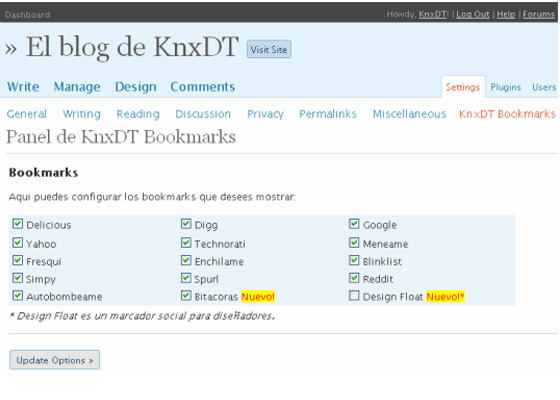This screenshot has height=400, width=560.
Task: Click the 'Aqui puedes configurar los bookmarks' text
Action: click(x=152, y=197)
